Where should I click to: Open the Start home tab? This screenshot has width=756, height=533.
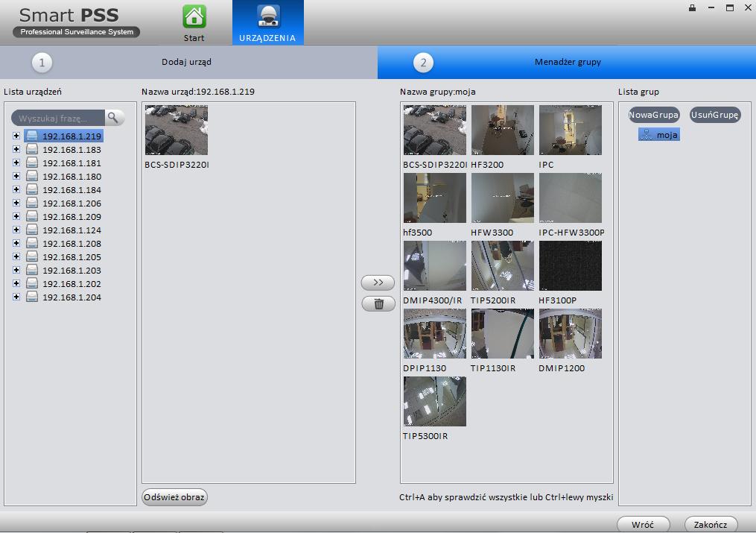tap(194, 22)
